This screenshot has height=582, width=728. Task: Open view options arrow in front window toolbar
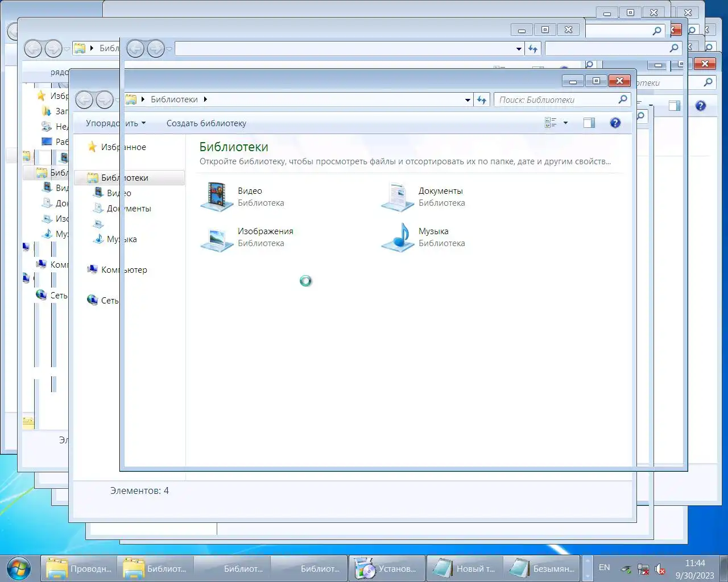pyautogui.click(x=565, y=123)
